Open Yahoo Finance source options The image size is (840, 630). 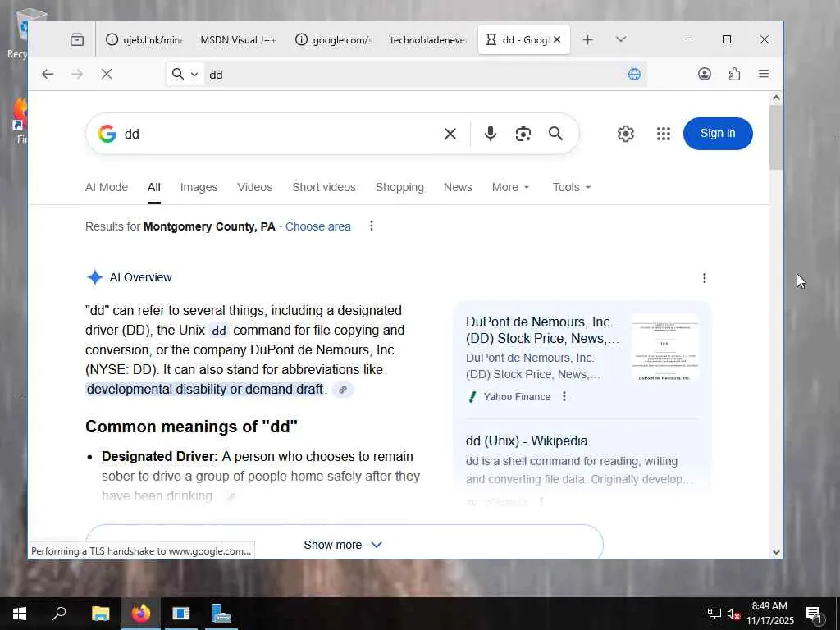click(x=564, y=396)
